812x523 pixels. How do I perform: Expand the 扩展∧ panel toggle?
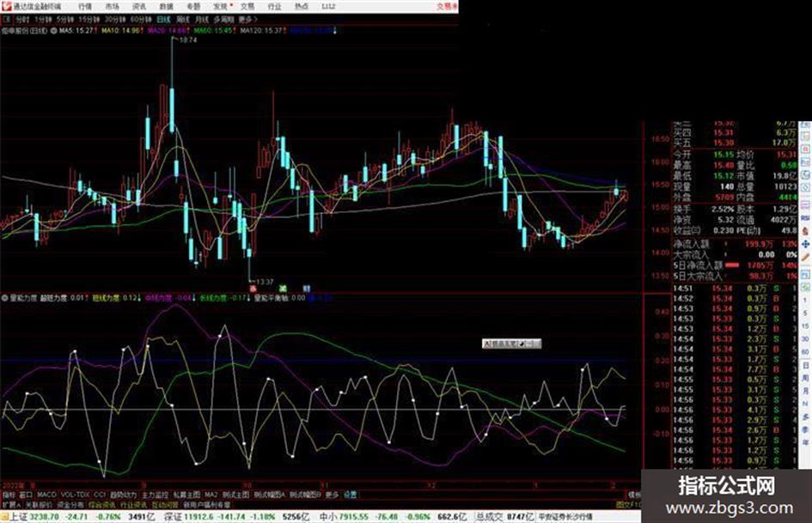[10, 504]
